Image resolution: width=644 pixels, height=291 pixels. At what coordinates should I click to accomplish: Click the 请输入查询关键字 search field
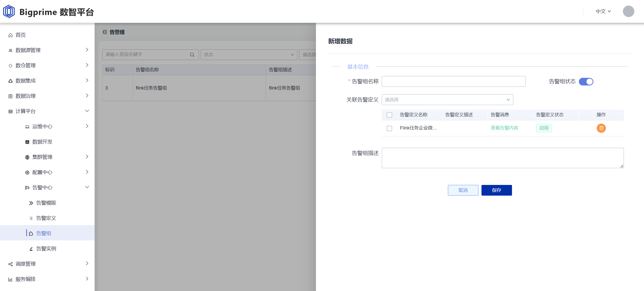(x=150, y=55)
